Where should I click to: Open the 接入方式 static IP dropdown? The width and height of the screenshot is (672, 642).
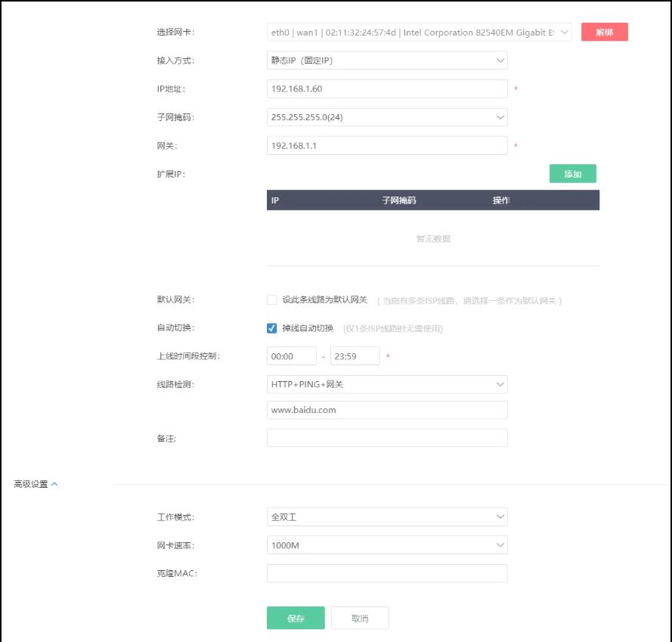pyautogui.click(x=386, y=60)
